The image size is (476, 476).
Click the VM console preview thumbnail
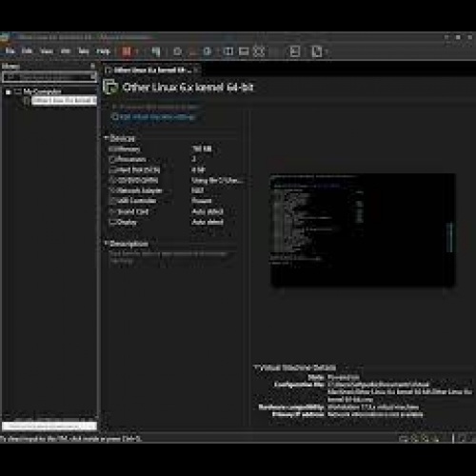pyautogui.click(x=363, y=229)
